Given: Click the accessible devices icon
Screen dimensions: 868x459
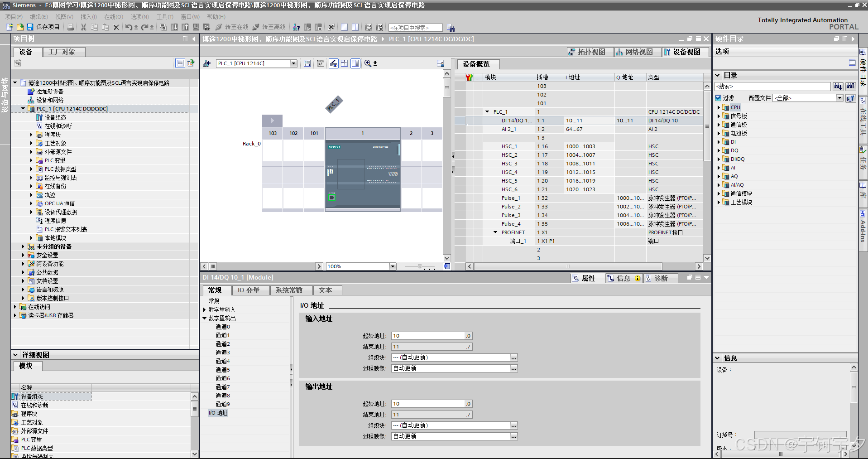Looking at the screenshot, I should point(297,27).
